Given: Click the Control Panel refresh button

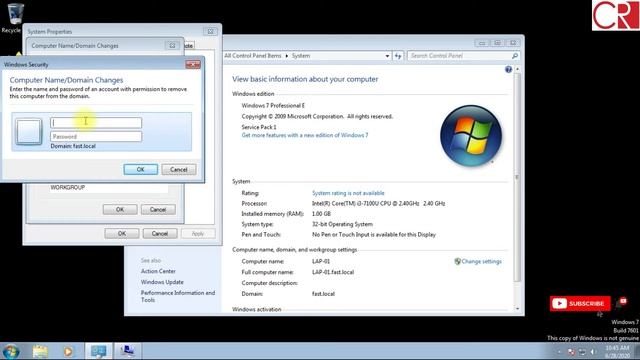Looking at the screenshot, I should click(x=398, y=56).
